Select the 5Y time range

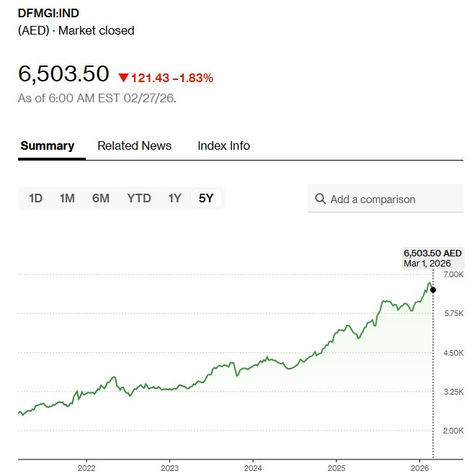[x=206, y=199]
